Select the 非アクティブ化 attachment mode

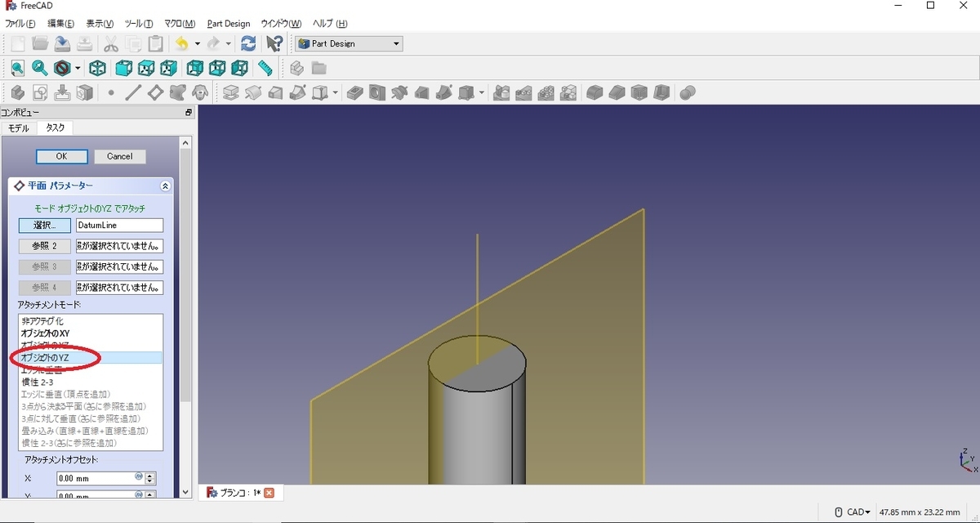[90, 321]
